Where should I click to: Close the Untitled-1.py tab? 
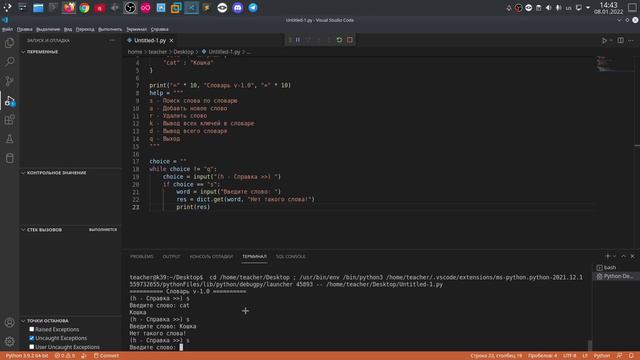[x=171, y=40]
